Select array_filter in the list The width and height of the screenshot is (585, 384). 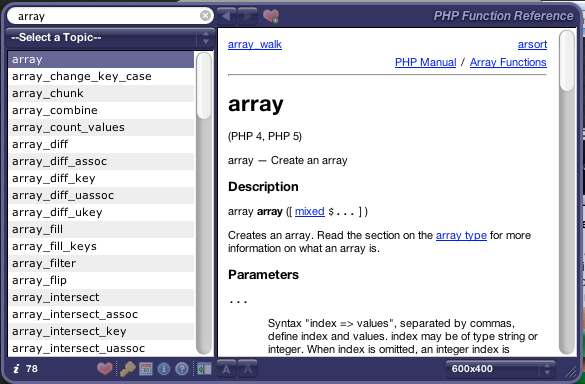pyautogui.click(x=101, y=263)
